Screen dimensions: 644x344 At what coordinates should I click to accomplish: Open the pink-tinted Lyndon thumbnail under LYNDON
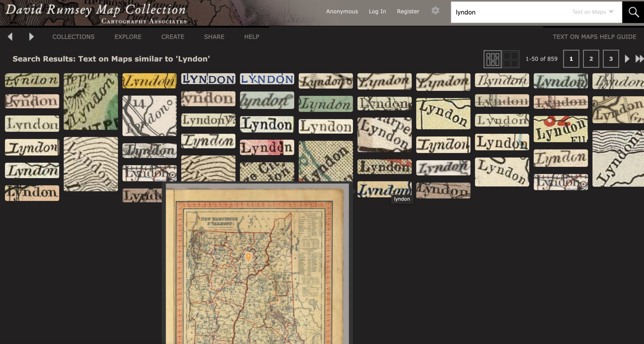coord(208,98)
